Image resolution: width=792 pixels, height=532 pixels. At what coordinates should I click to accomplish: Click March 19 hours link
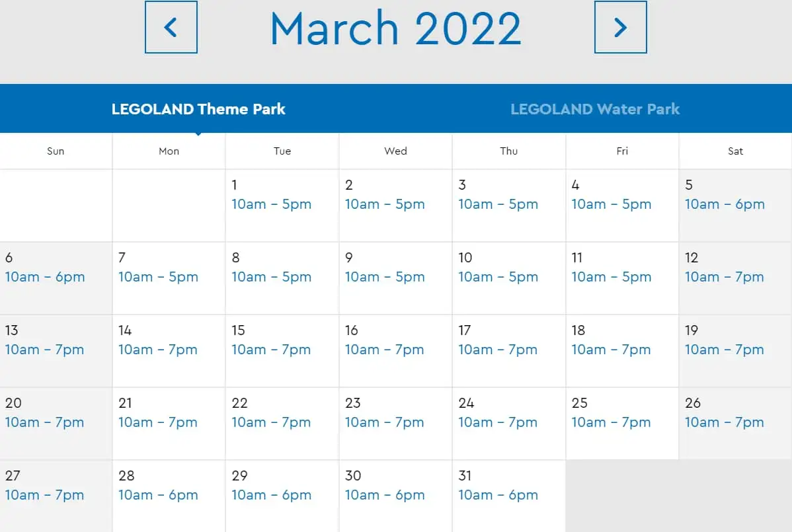pos(725,350)
